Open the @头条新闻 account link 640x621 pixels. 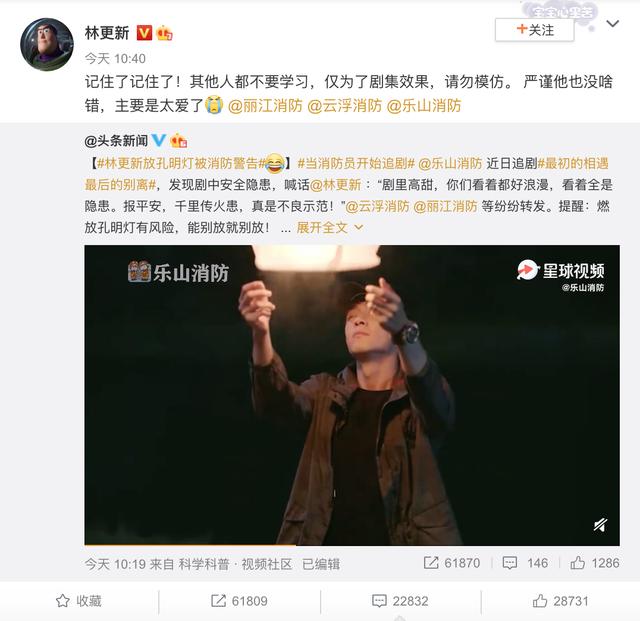pyautogui.click(x=116, y=141)
